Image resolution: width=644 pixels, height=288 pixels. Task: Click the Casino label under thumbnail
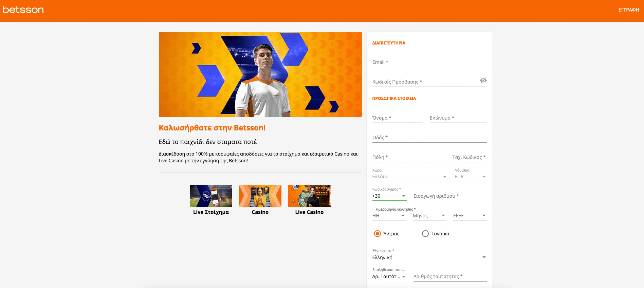pyautogui.click(x=260, y=212)
